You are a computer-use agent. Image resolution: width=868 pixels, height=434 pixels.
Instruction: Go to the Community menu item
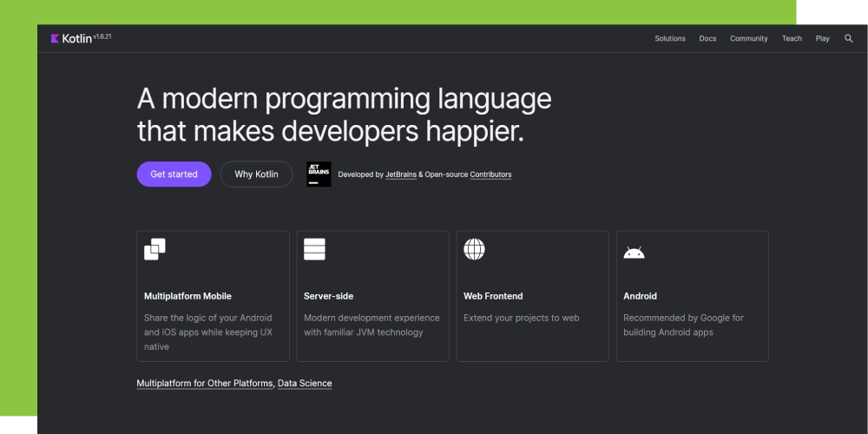748,38
